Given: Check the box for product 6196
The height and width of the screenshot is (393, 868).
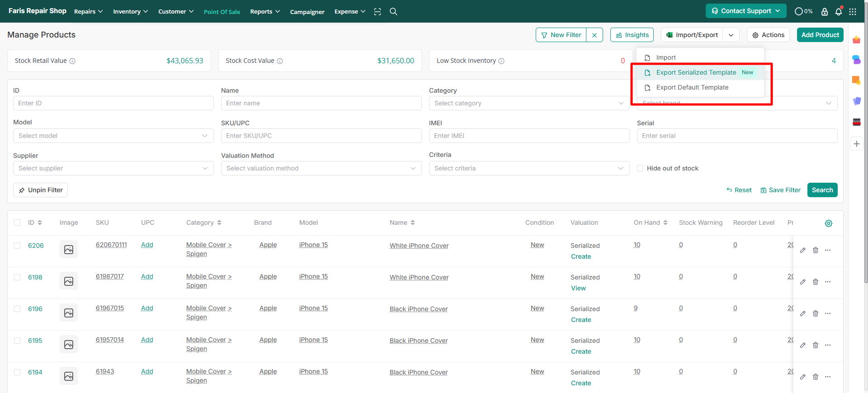Looking at the screenshot, I should coord(17,309).
